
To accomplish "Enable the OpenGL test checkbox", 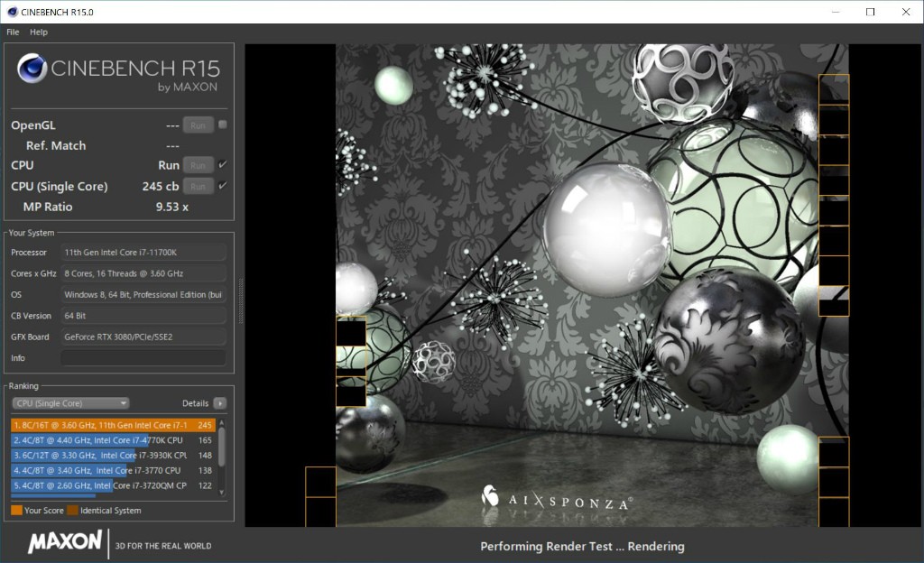I will [223, 125].
